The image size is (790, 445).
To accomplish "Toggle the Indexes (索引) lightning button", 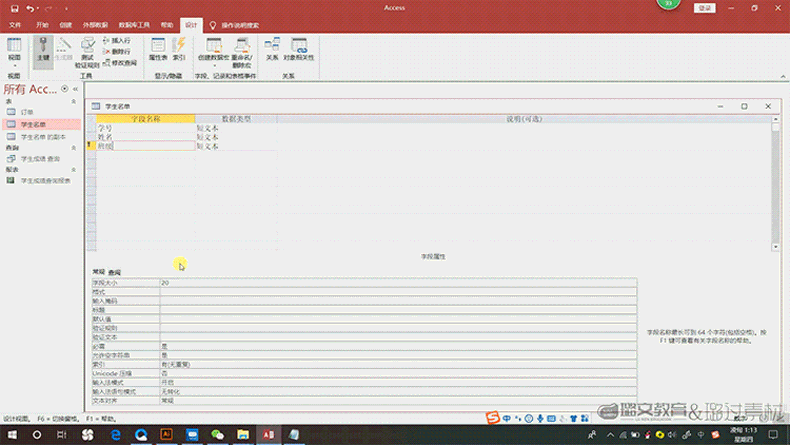I will click(x=179, y=49).
